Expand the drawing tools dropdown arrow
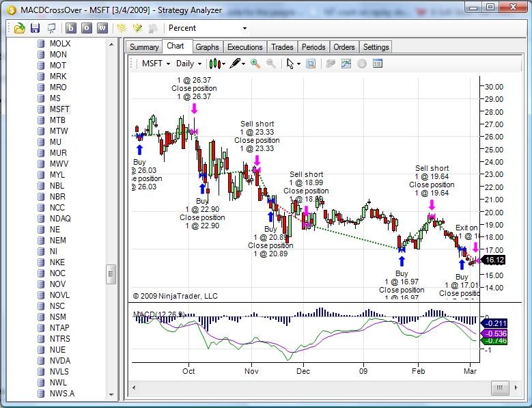The width and height of the screenshot is (532, 408). 244,64
